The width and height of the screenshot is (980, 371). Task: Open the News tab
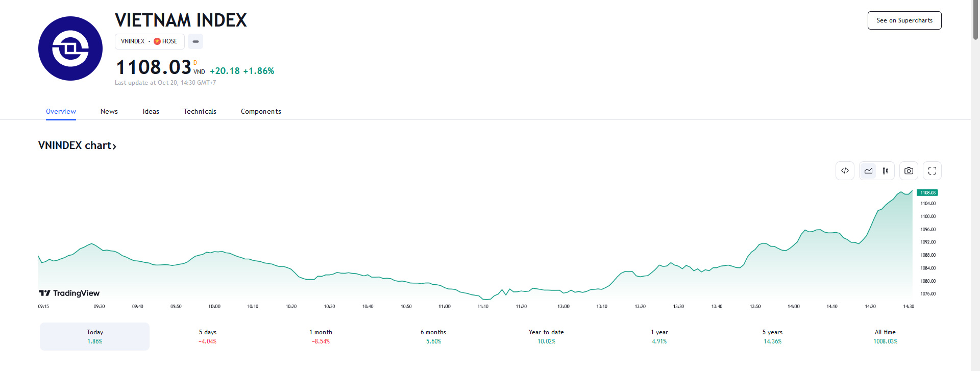[x=109, y=111]
